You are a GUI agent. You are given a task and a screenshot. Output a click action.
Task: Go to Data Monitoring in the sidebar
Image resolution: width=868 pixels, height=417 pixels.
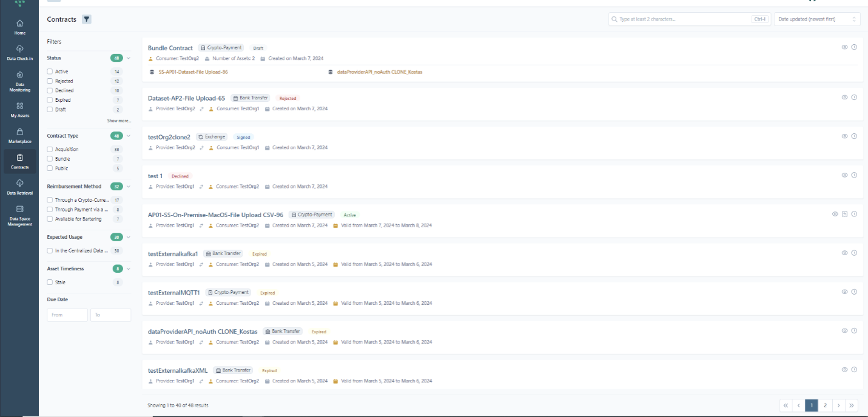click(x=19, y=81)
